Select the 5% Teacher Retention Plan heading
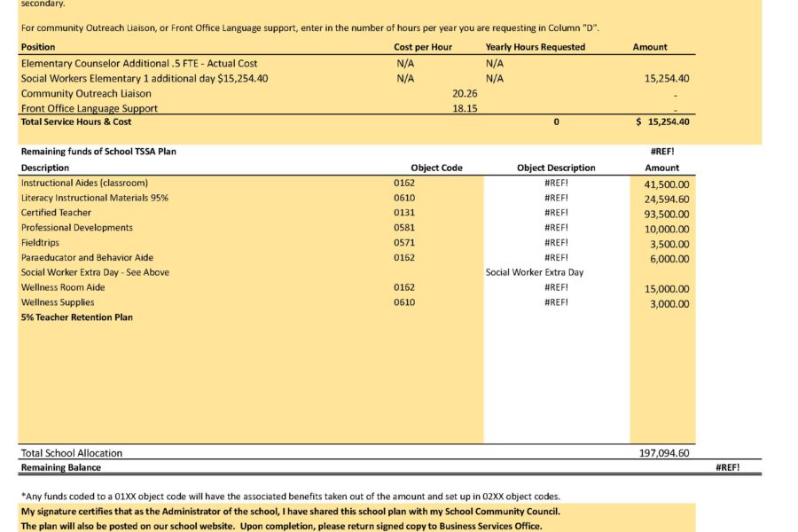The width and height of the screenshot is (798, 532). tap(77, 317)
